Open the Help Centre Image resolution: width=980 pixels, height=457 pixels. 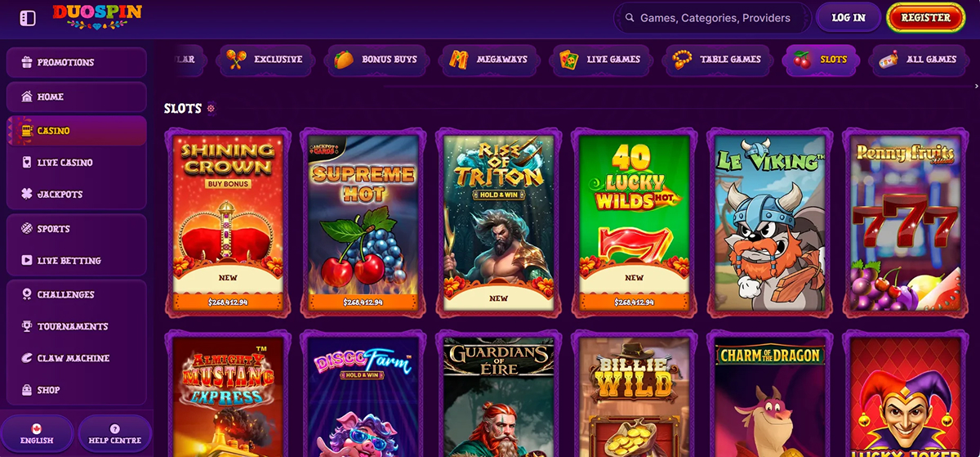(114, 434)
